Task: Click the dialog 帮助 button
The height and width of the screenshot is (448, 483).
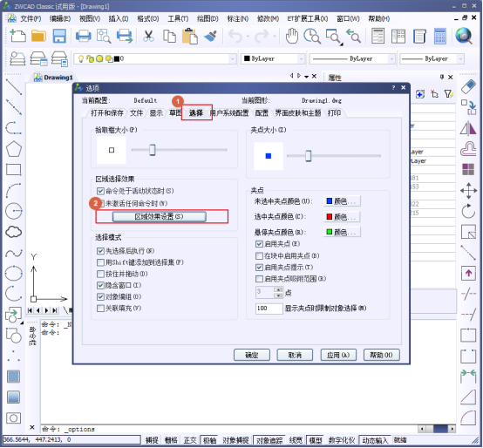Action: 381,356
